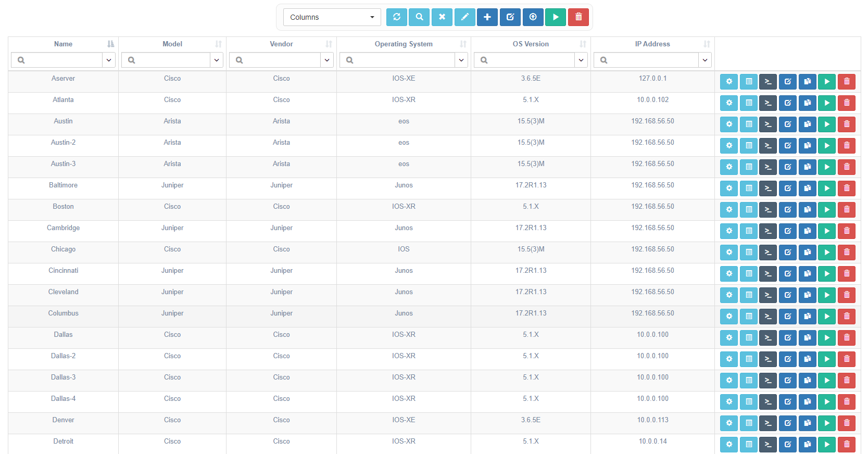Viewport: 868px width, 454px height.
Task: Focus the IP Address search filter field
Action: tap(646, 60)
